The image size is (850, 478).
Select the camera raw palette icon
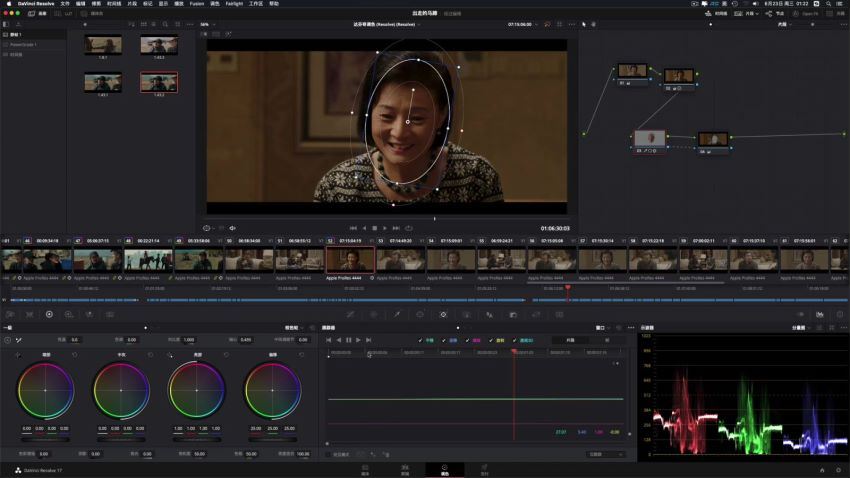pyautogui.click(x=10, y=314)
